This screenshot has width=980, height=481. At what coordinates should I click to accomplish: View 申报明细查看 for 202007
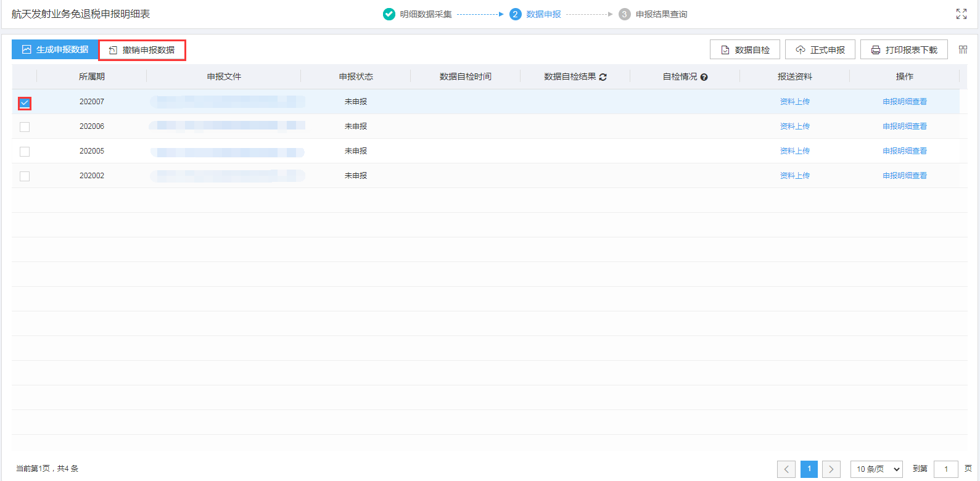[x=905, y=102]
